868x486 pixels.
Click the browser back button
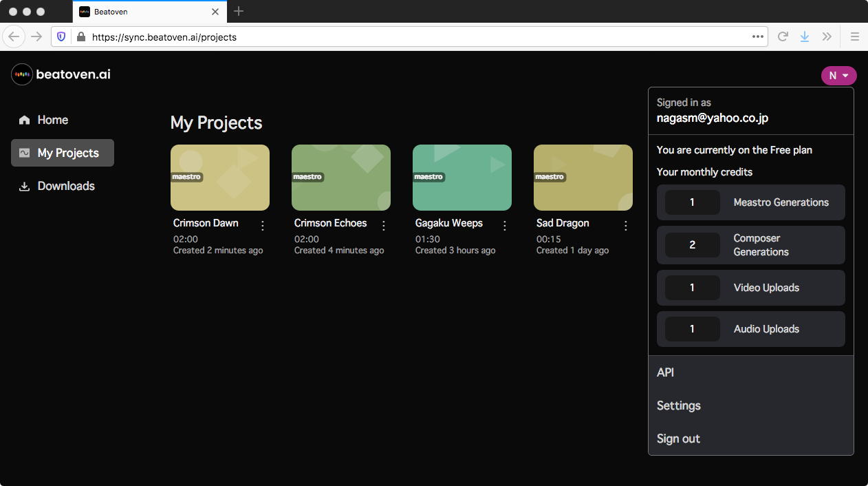click(14, 36)
